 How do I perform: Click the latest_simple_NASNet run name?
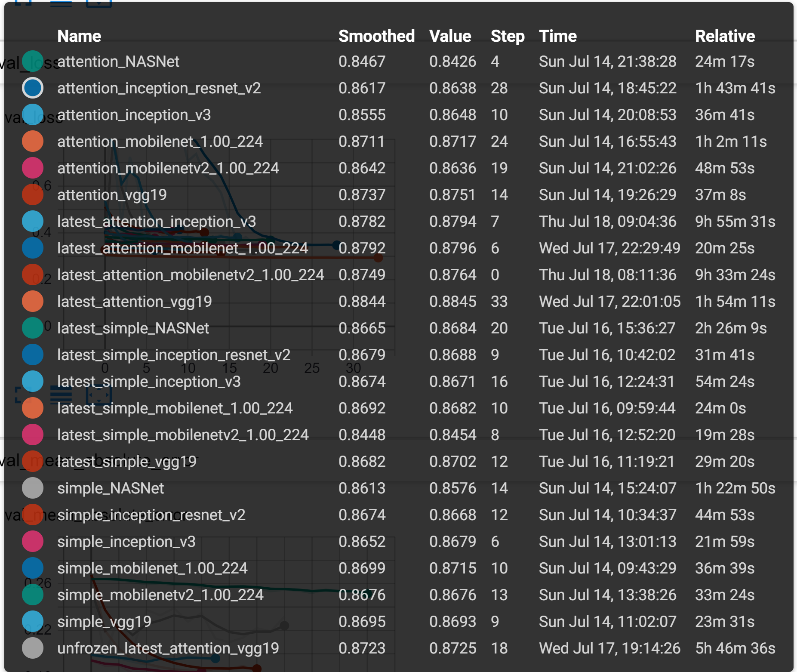point(133,328)
